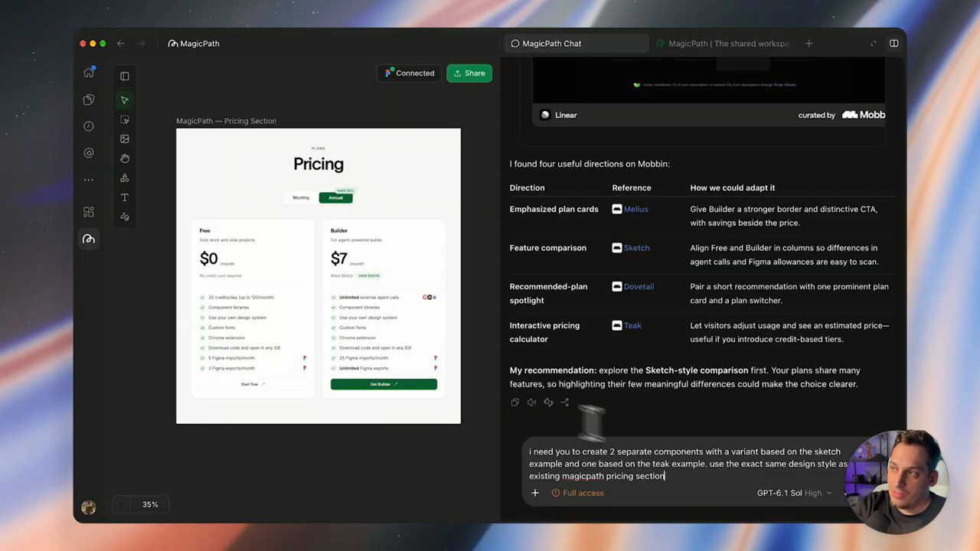Select Monthly billing toggle in pricing design
Screen dimensions: 980x551
[301, 197]
